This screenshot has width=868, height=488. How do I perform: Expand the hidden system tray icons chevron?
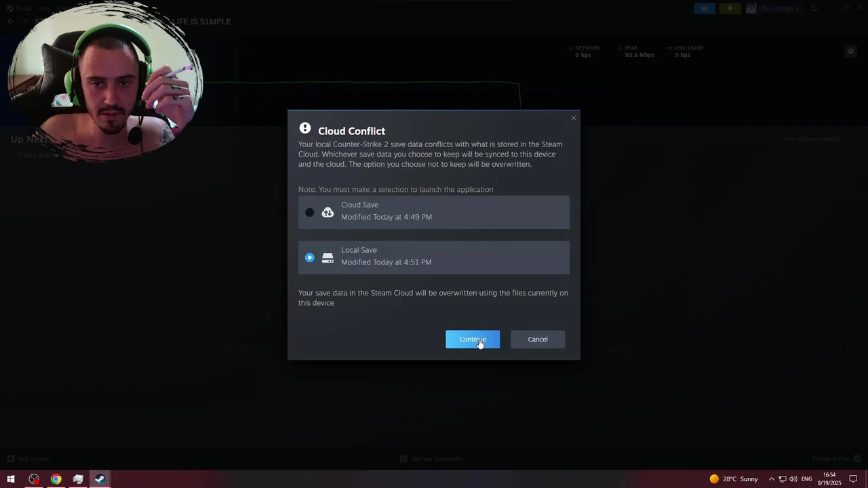(x=771, y=479)
